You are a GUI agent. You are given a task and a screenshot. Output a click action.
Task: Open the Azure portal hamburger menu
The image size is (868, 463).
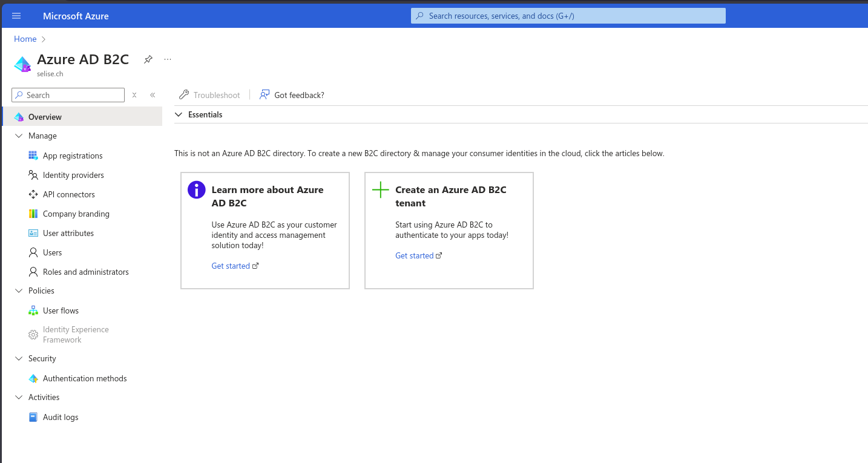(x=16, y=16)
